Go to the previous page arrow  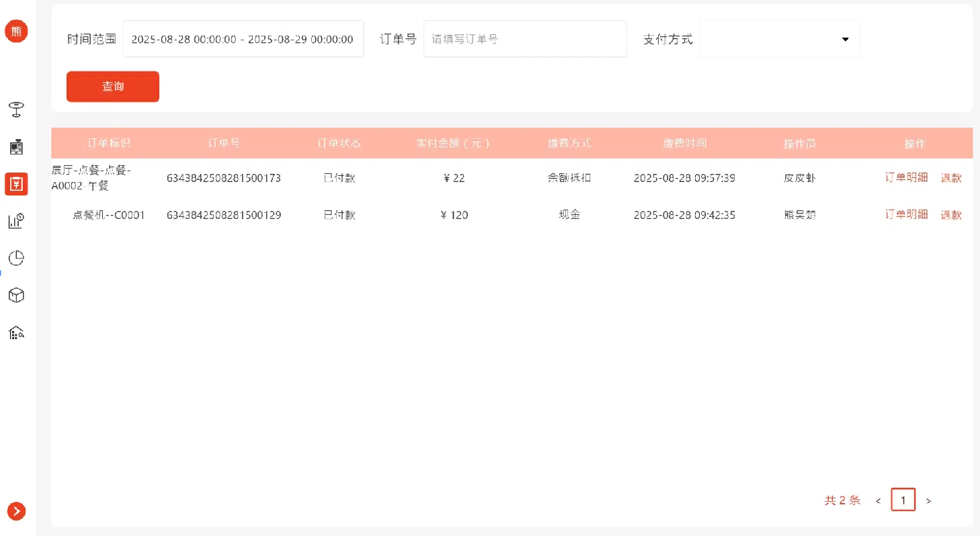pyautogui.click(x=878, y=500)
